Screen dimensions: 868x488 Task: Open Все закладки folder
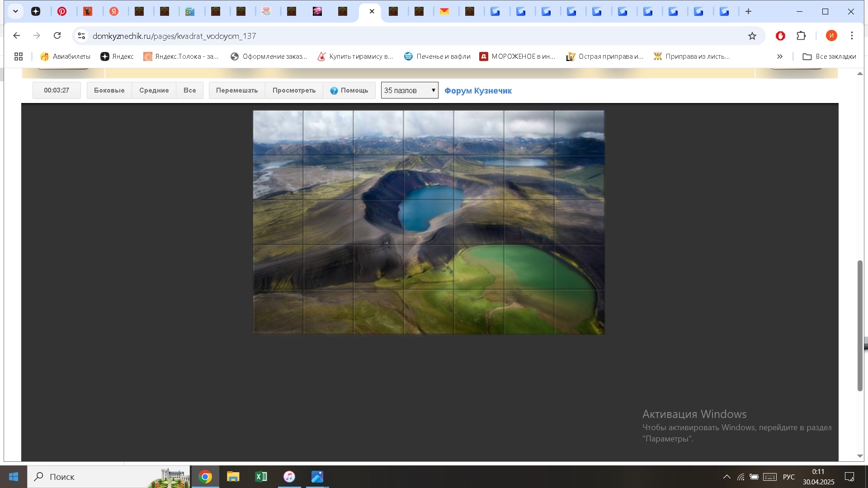coord(829,56)
